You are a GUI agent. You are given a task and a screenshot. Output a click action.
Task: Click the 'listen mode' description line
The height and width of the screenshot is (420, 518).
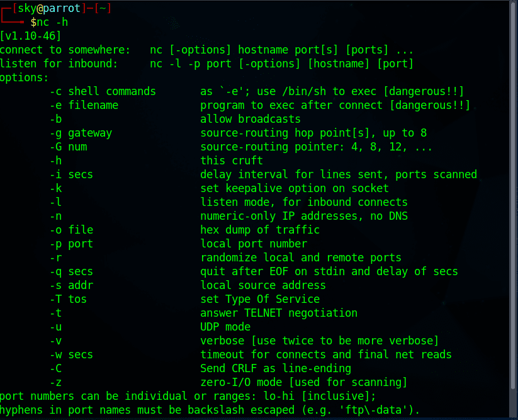(x=303, y=202)
